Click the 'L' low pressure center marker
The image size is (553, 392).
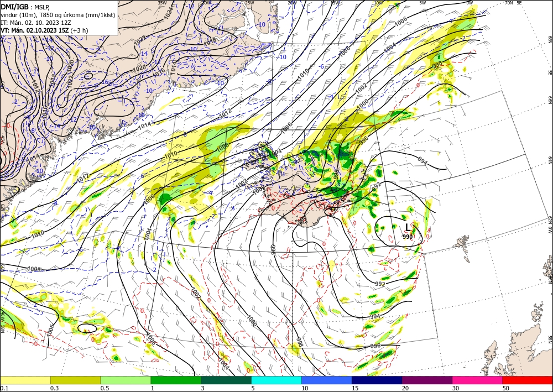[x=408, y=227]
